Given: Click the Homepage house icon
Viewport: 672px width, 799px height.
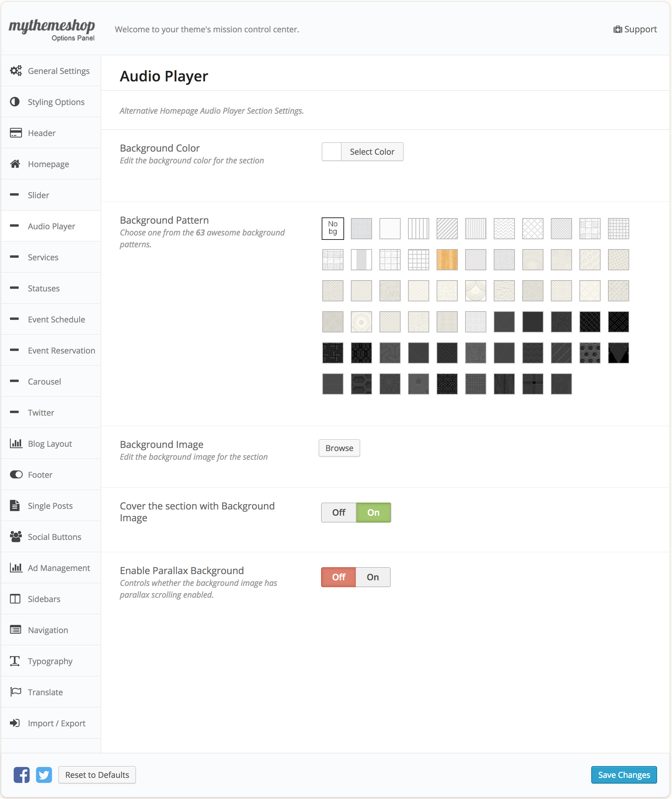Looking at the screenshot, I should click(15, 164).
